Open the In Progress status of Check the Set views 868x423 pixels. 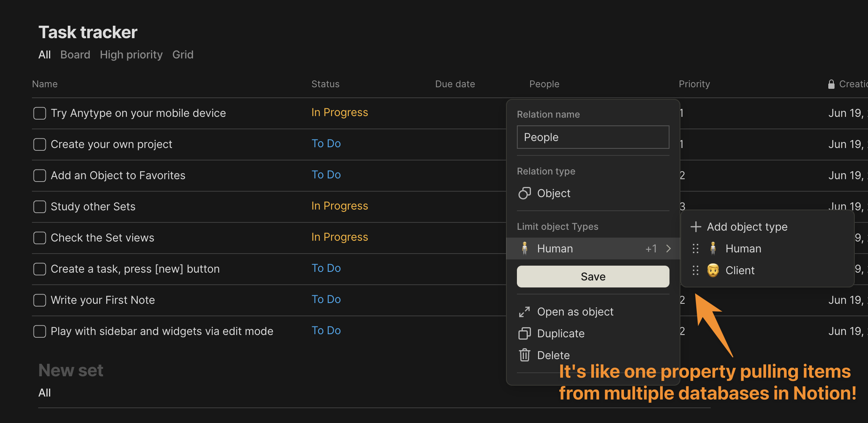pos(339,237)
